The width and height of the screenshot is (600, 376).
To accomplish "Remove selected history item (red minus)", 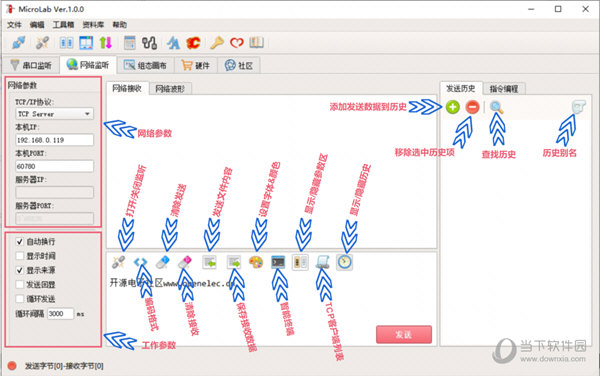I will [473, 107].
